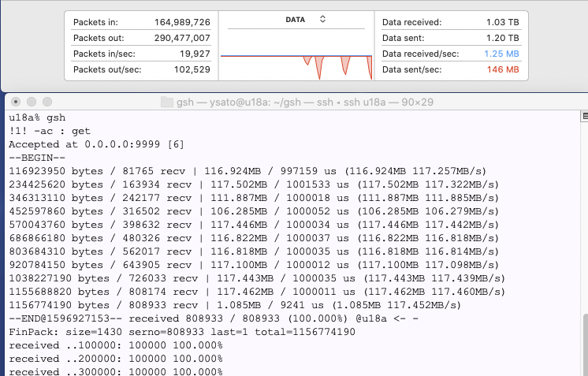This screenshot has width=588, height=376.
Task: Click the folder proxy icon in Terminal title
Action: point(166,102)
